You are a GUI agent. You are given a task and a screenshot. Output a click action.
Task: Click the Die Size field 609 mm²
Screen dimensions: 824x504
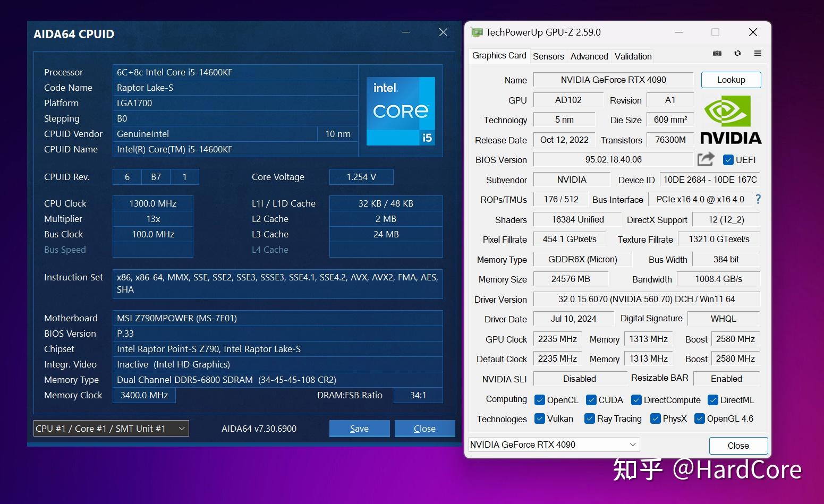(x=670, y=119)
